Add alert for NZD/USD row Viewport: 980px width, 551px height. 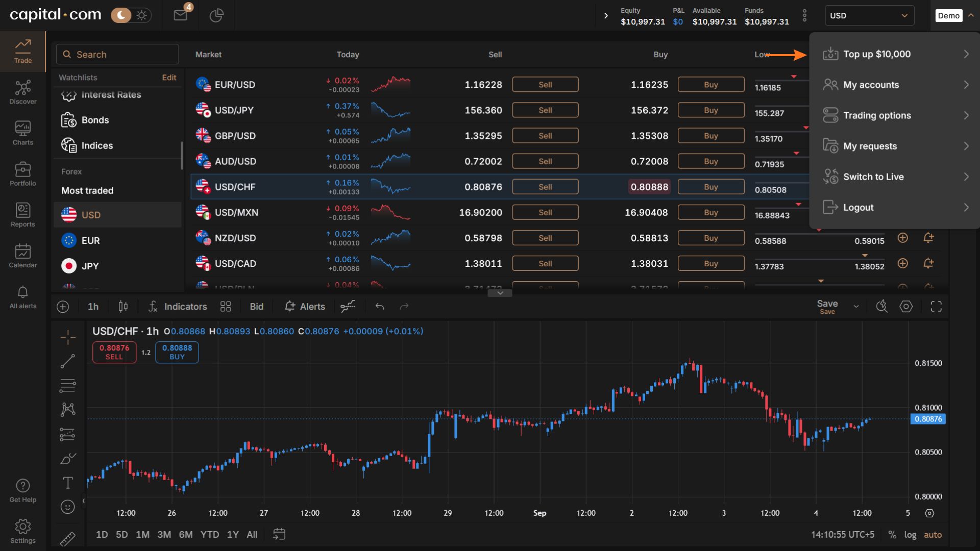click(928, 238)
